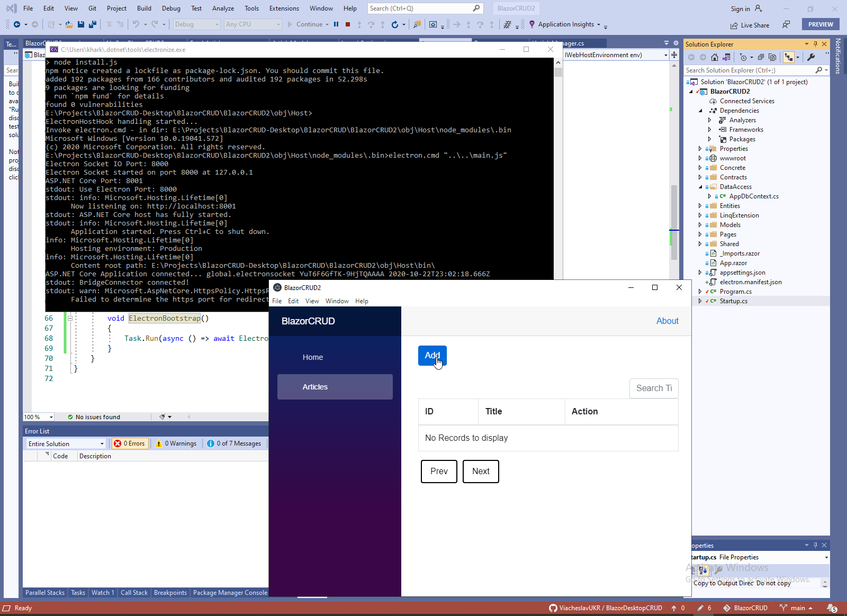Click the search magnifier in Solution Explorer search box

(x=819, y=70)
